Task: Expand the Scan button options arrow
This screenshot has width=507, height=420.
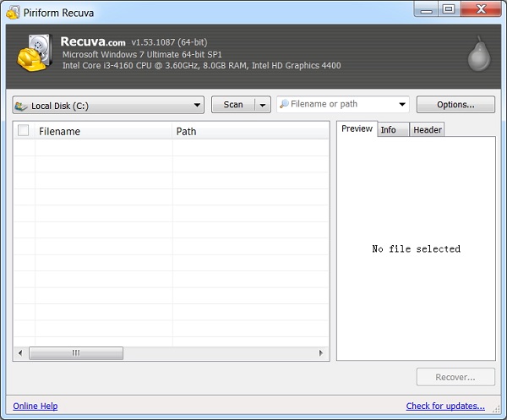Action: tap(263, 105)
